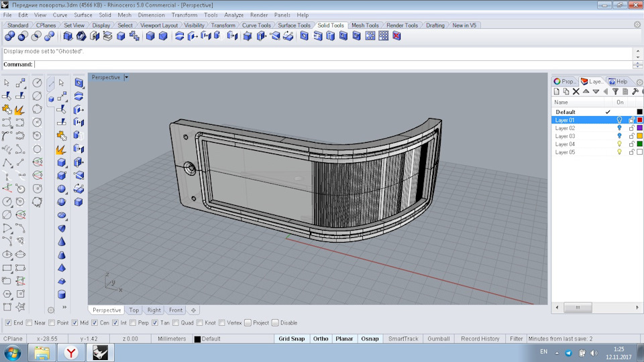
Task: Select the Paraboloid tool in sidebar
Action: pyautogui.click(x=62, y=228)
